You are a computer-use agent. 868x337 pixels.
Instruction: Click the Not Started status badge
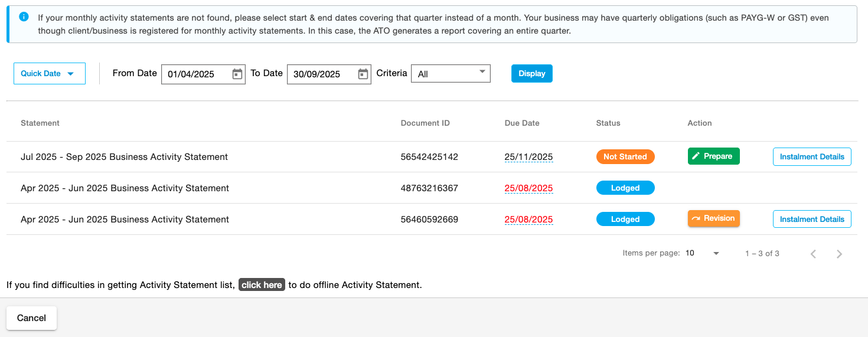625,157
